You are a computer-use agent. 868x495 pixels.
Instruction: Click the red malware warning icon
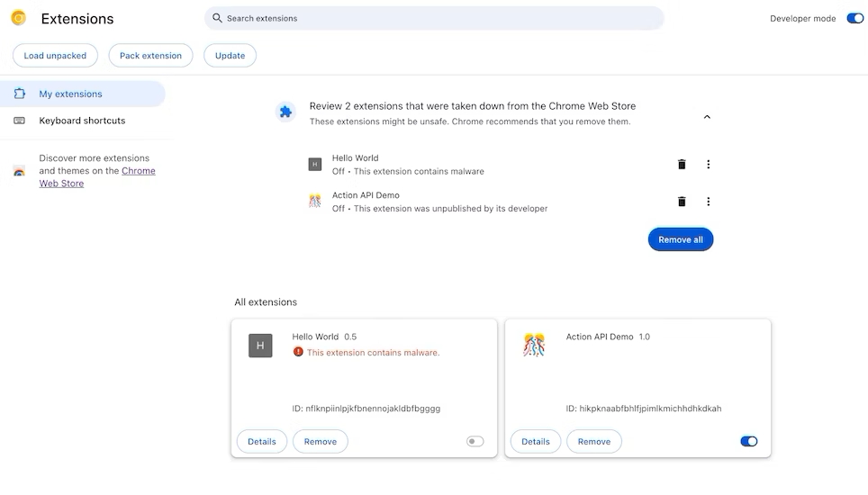coord(298,352)
